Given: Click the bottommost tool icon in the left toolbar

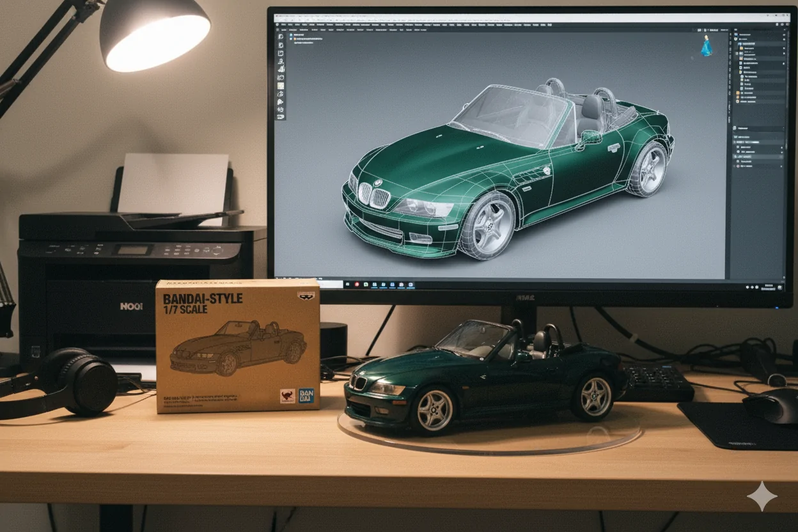Looking at the screenshot, I should pos(281,116).
